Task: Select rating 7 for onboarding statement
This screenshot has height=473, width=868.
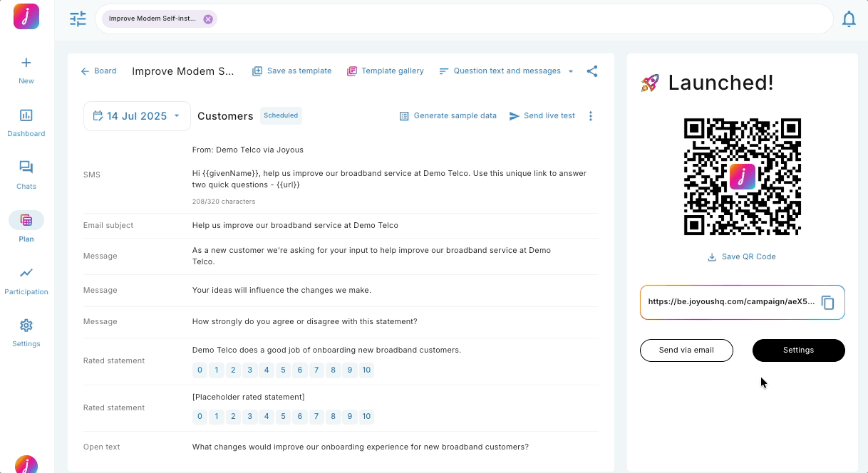Action: point(316,370)
